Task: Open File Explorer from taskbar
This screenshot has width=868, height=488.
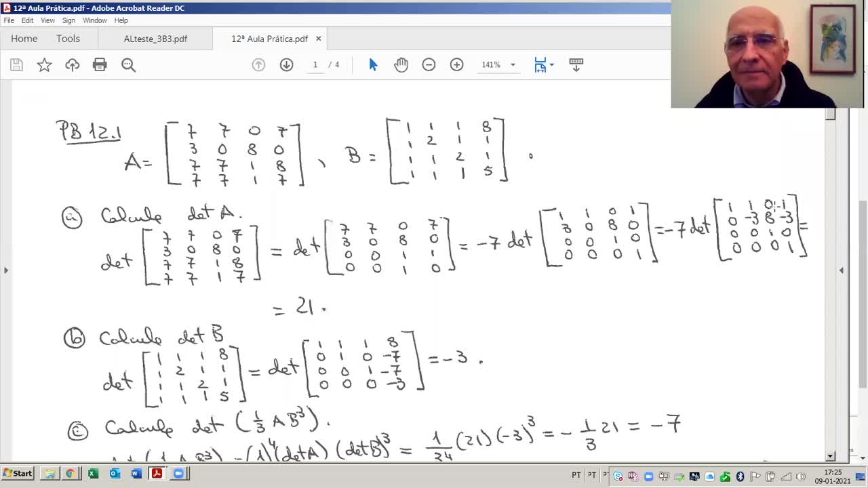Action: (50, 474)
